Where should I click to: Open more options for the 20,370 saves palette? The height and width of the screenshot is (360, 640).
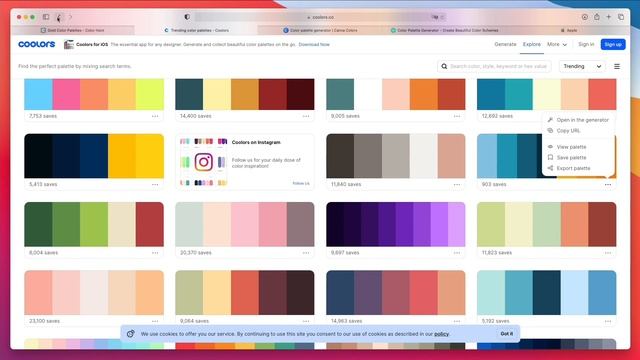pos(306,253)
